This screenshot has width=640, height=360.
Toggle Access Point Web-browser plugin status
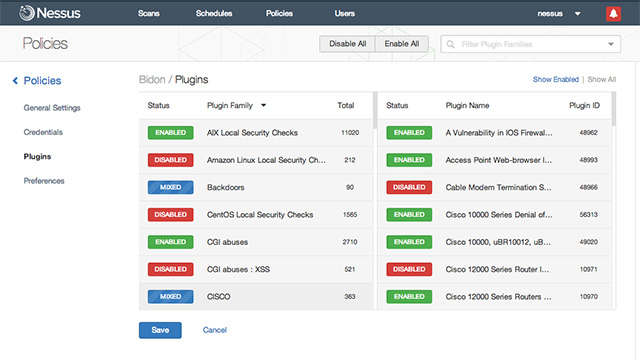pos(409,160)
